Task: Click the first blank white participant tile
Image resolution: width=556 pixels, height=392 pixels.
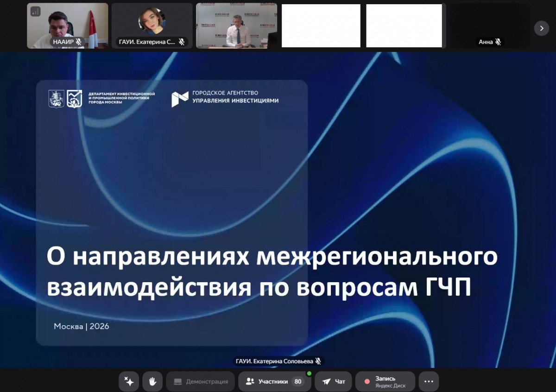Action: click(321, 25)
